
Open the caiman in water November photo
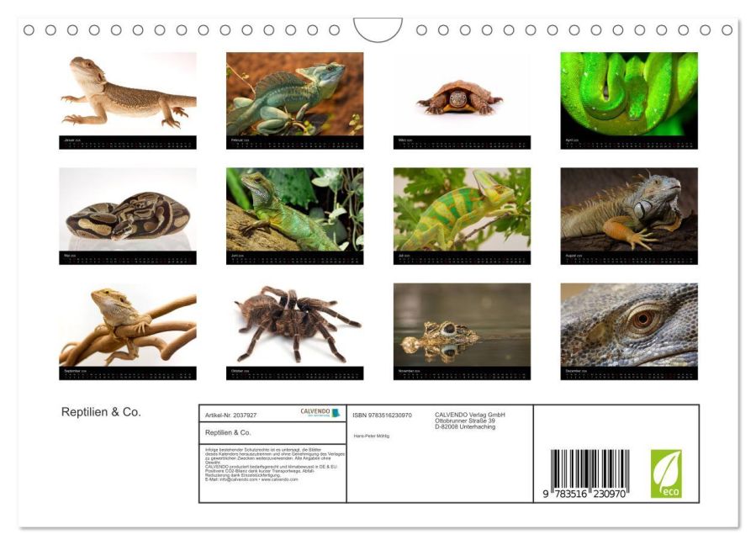[x=462, y=325]
